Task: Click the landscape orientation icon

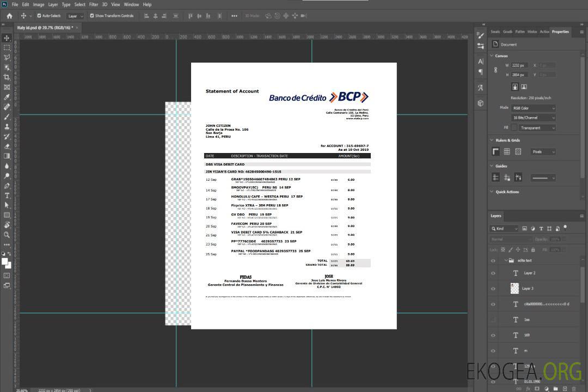Action: tap(524, 87)
